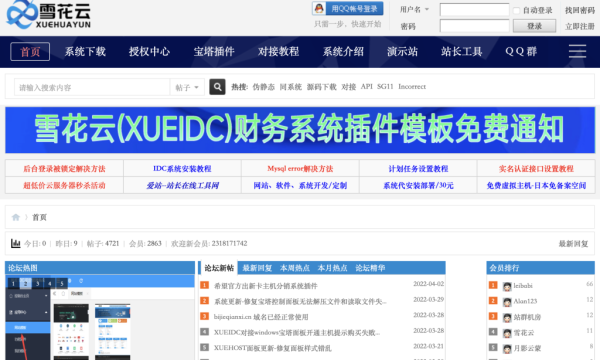This screenshot has width=600, height=360.
Task: Click the XUEHUAYUN site logo
Action: 49,15
